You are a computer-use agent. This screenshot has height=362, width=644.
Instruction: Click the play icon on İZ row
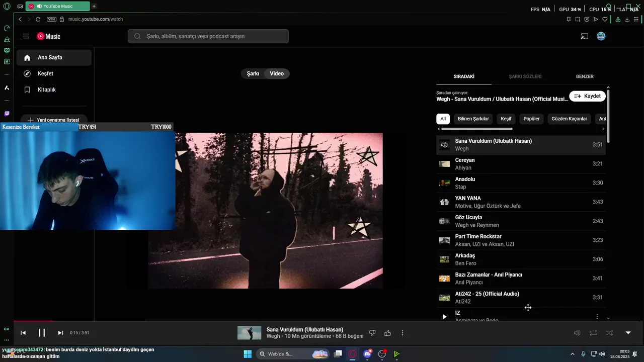coord(444,317)
